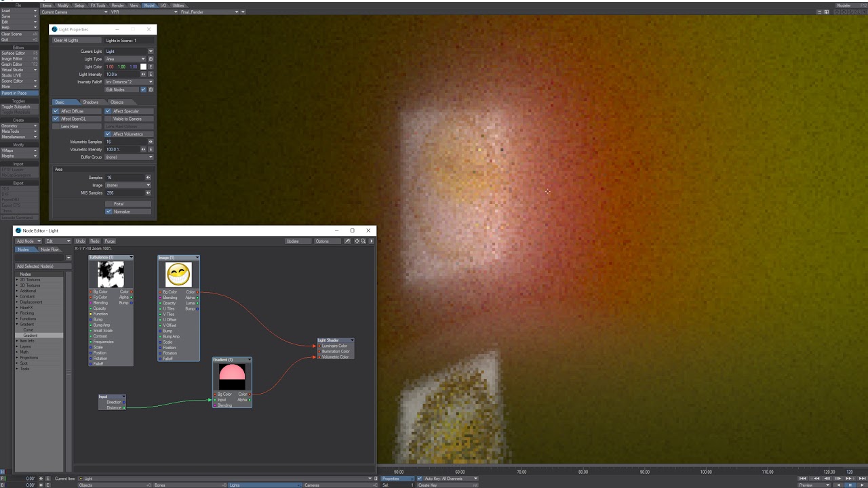Click the Volumetric Samples spinner arrows

pyautogui.click(x=150, y=142)
